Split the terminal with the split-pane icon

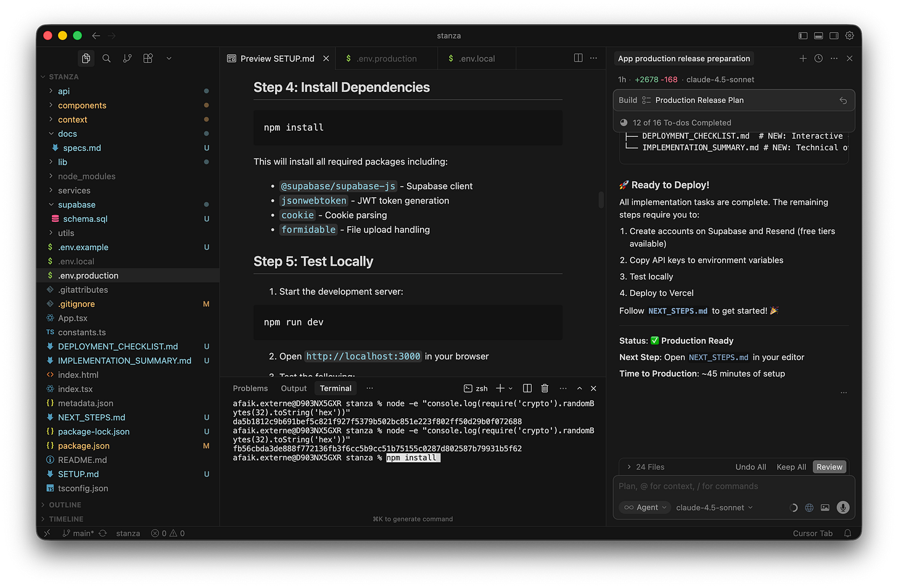[x=527, y=388]
